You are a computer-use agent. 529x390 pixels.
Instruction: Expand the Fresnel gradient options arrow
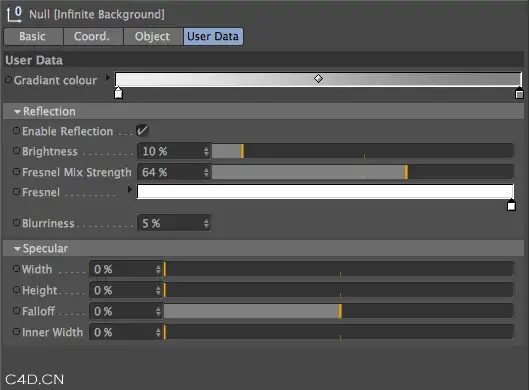[130, 190]
